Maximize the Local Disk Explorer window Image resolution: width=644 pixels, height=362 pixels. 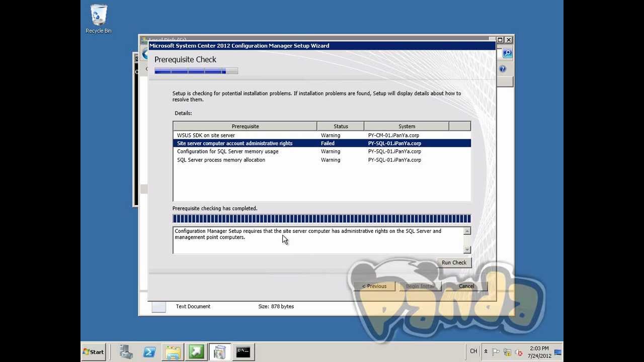point(500,40)
